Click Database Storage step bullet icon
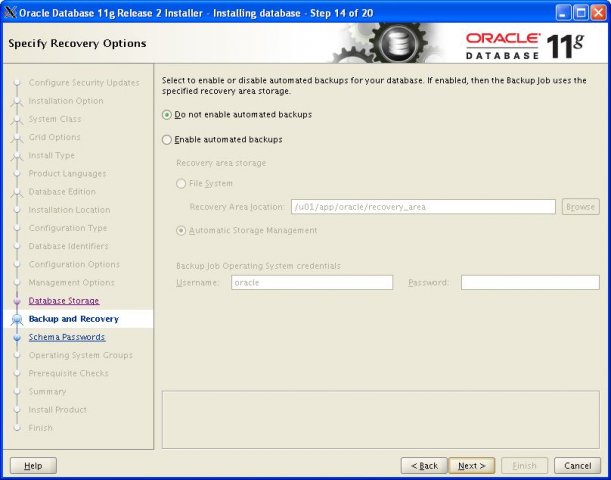611x480 pixels. 17,301
